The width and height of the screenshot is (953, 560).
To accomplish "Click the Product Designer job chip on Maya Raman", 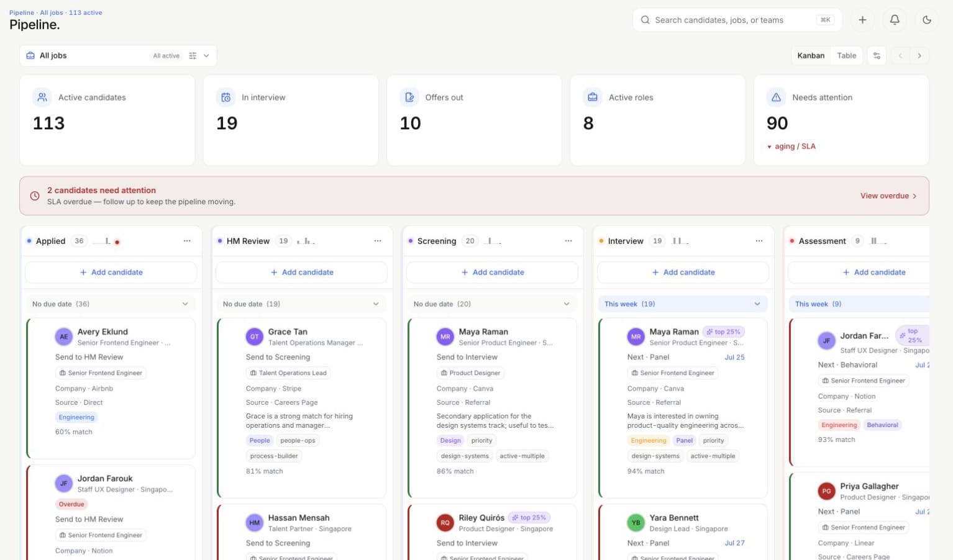I will tap(470, 373).
